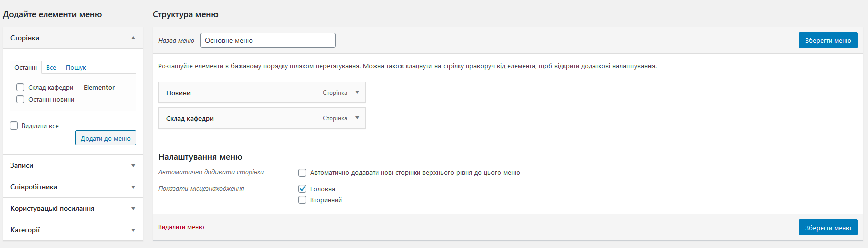Viewport: 868px width, 248px height.
Task: Switch to the Все tab
Action: (x=51, y=67)
